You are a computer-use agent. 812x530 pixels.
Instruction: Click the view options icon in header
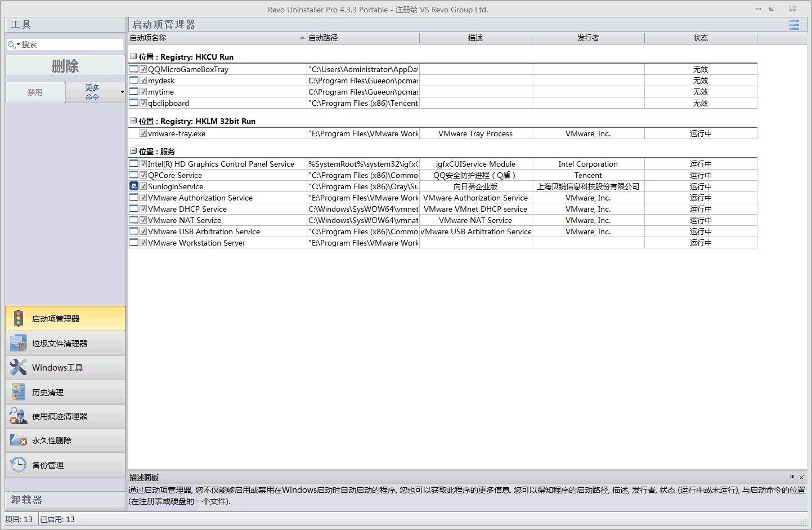(x=793, y=25)
